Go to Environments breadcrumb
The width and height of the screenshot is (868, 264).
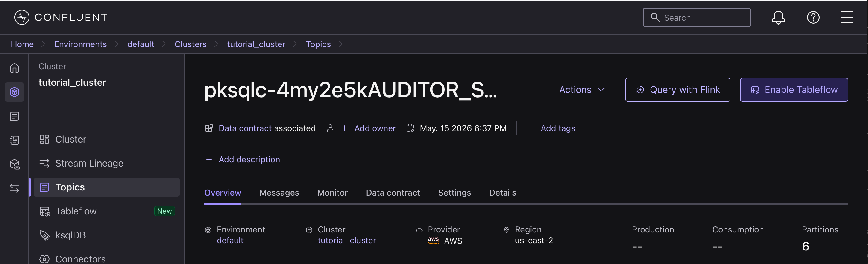[x=80, y=44]
